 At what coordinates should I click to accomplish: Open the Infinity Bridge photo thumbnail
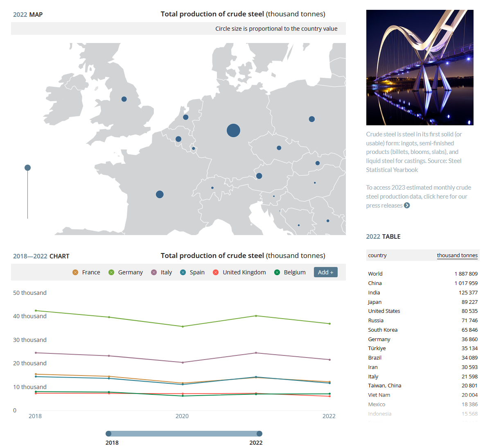pyautogui.click(x=420, y=68)
